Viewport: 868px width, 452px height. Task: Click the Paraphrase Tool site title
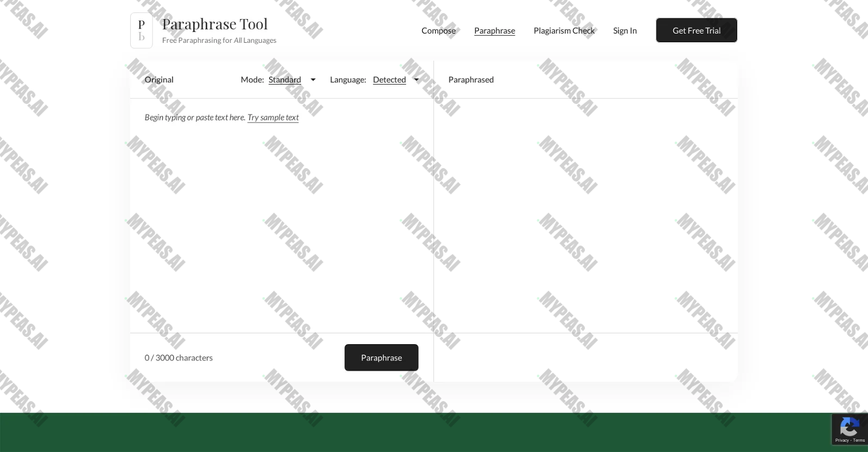click(215, 24)
